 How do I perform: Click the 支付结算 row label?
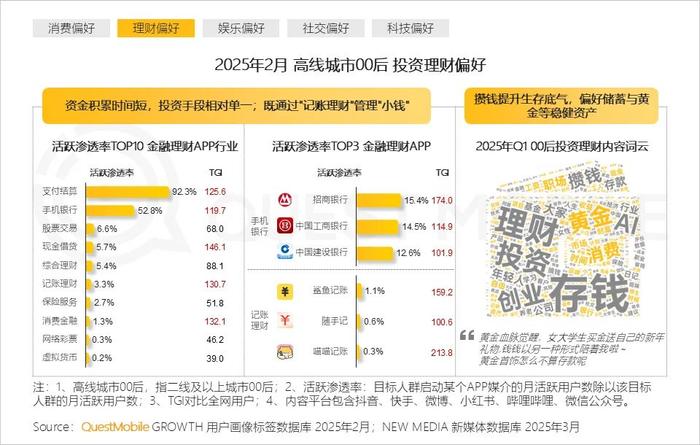[x=60, y=191]
